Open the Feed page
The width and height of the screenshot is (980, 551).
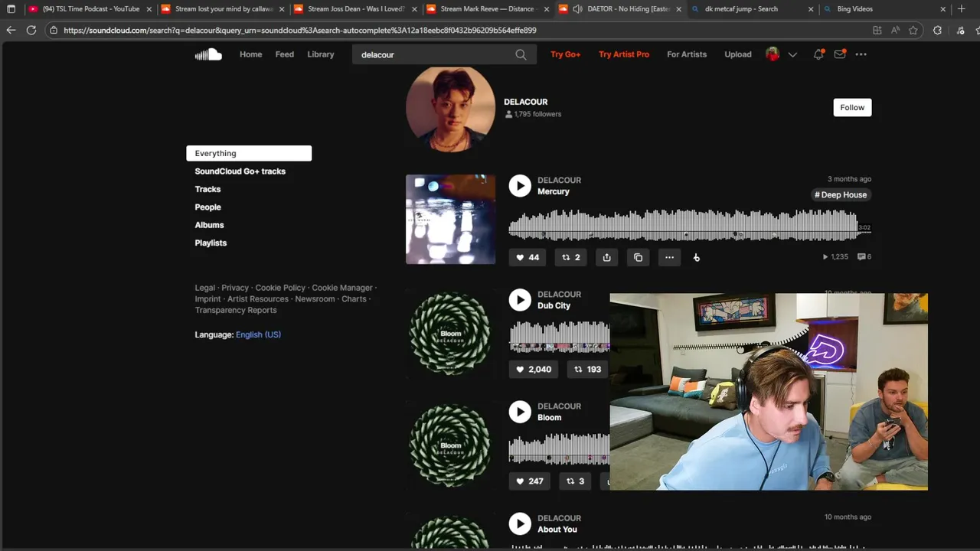coord(285,54)
